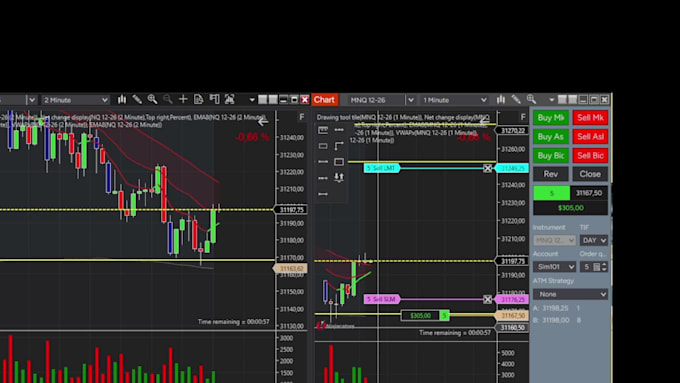Expand the small arrow menu in the 1 Minute chart toolbar
Screen dimensions: 680x383
tap(551, 100)
